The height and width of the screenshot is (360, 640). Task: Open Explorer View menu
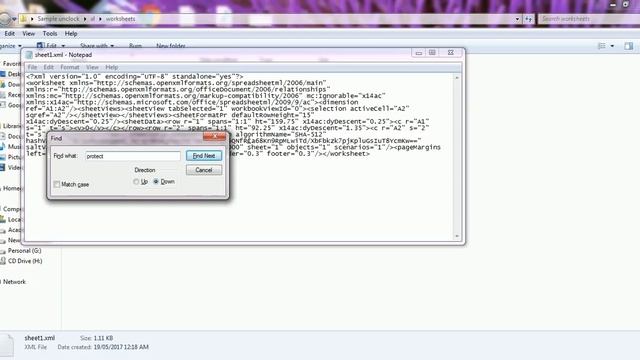28,33
